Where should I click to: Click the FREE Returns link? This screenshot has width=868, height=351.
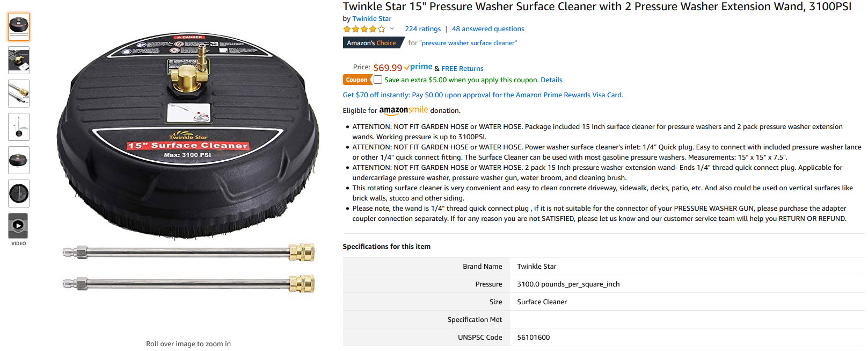(462, 69)
